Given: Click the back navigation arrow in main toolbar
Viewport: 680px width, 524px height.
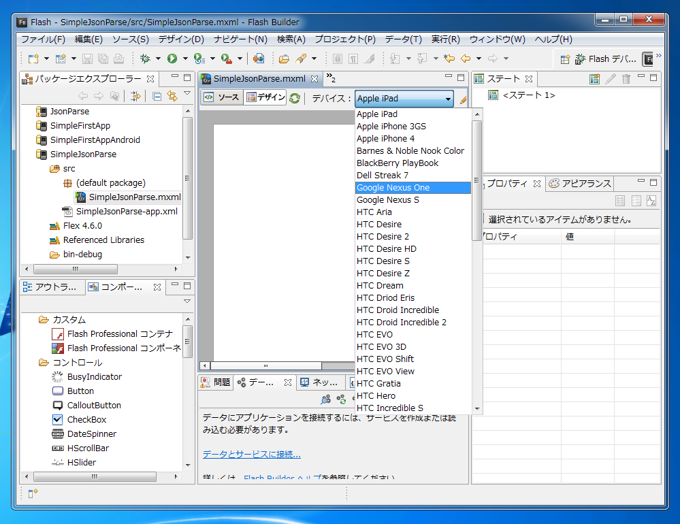Looking at the screenshot, I should pos(466,59).
